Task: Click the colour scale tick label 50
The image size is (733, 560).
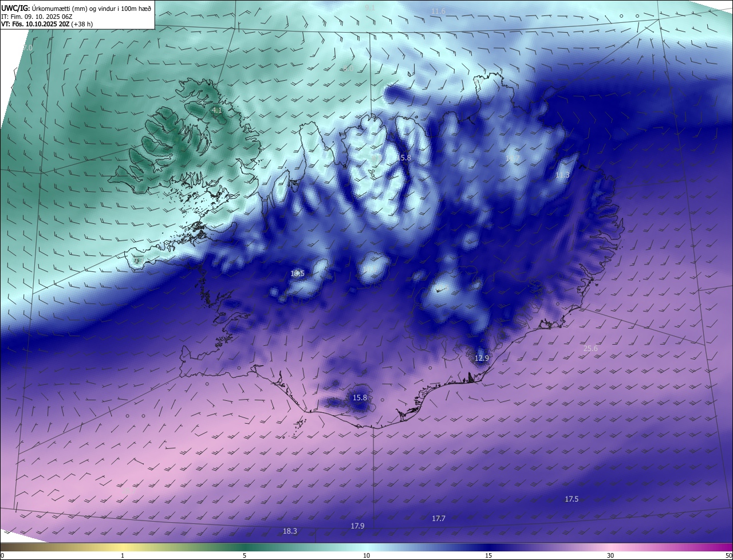Action: pos(728,555)
